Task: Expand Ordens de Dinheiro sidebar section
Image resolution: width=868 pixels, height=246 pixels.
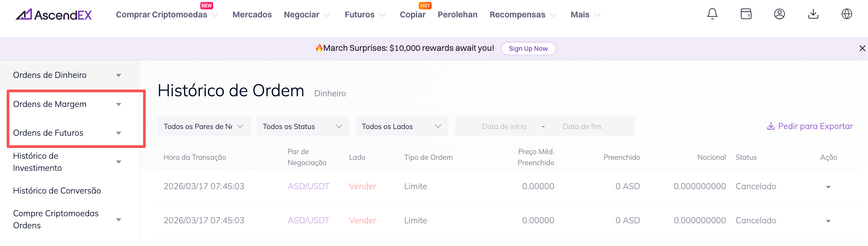Action: [118, 75]
